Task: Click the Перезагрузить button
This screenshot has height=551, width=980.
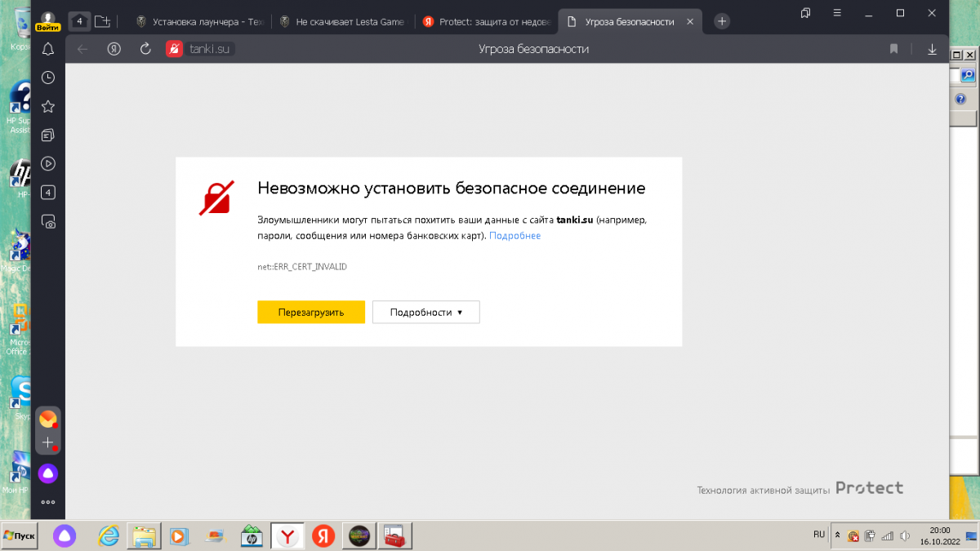Action: click(x=310, y=313)
